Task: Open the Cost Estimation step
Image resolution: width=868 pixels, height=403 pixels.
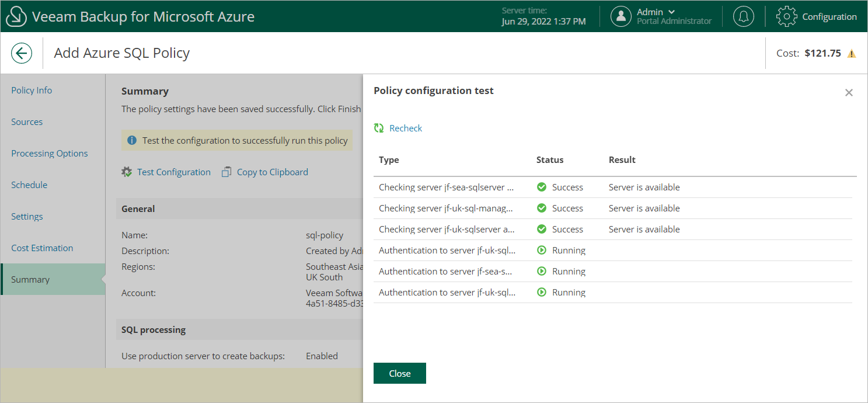Action: tap(42, 248)
